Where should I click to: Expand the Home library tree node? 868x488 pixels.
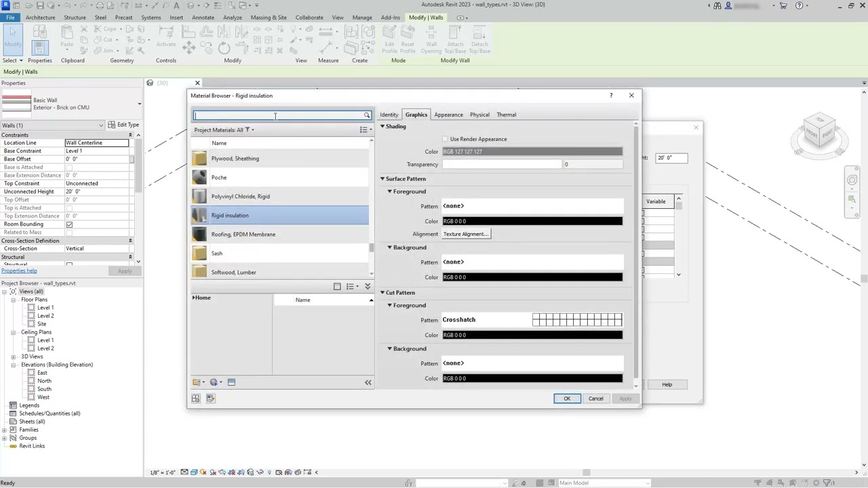pos(194,298)
